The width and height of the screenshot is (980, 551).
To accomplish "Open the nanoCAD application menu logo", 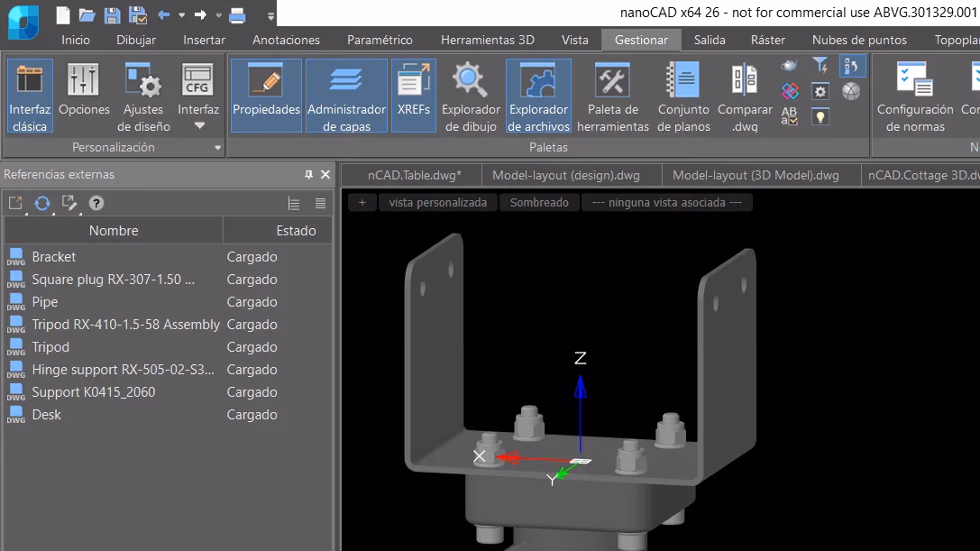I will (23, 22).
